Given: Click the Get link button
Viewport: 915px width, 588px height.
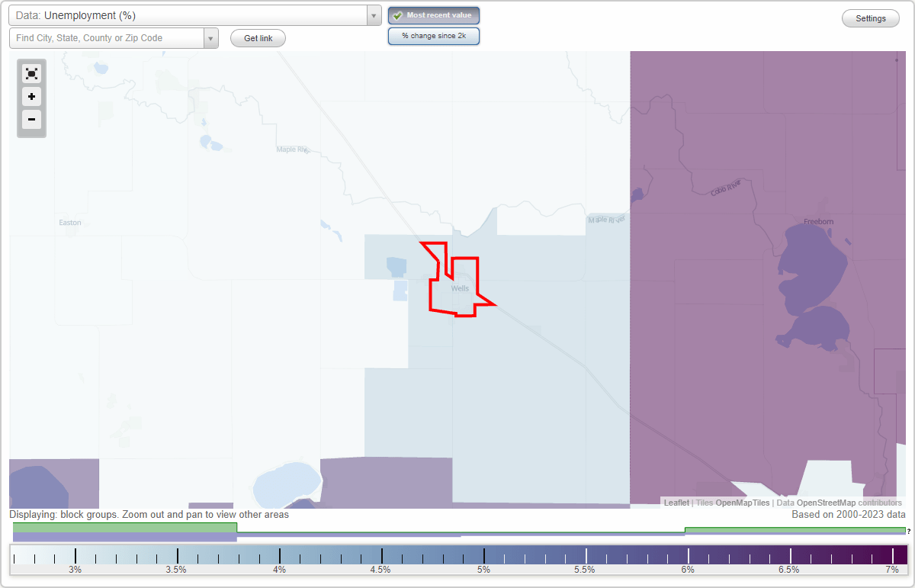Looking at the screenshot, I should [258, 38].
